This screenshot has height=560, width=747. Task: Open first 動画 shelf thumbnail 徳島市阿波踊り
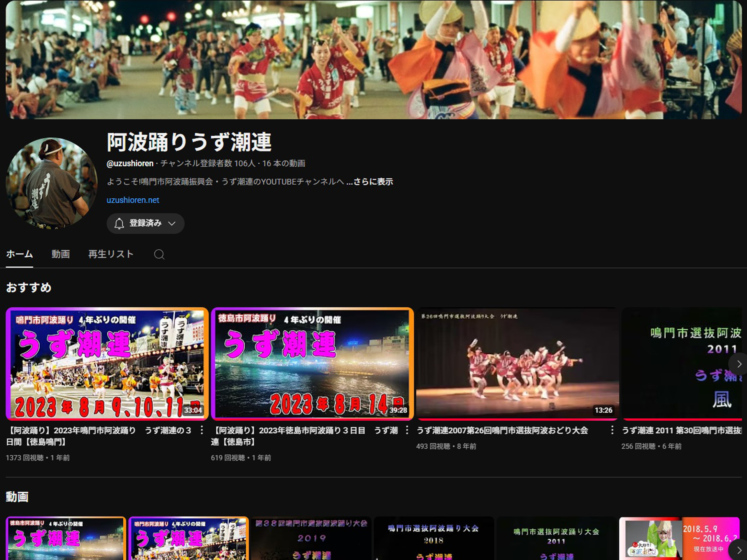coord(66,538)
